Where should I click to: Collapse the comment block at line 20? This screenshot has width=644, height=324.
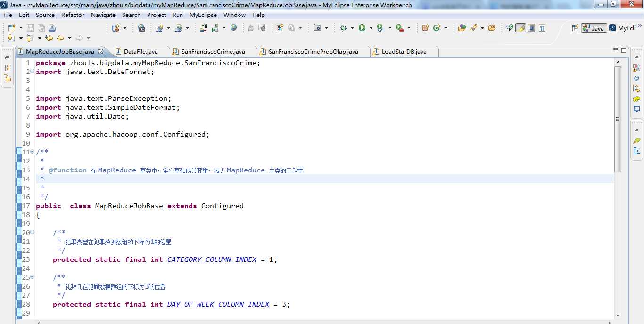pos(32,232)
